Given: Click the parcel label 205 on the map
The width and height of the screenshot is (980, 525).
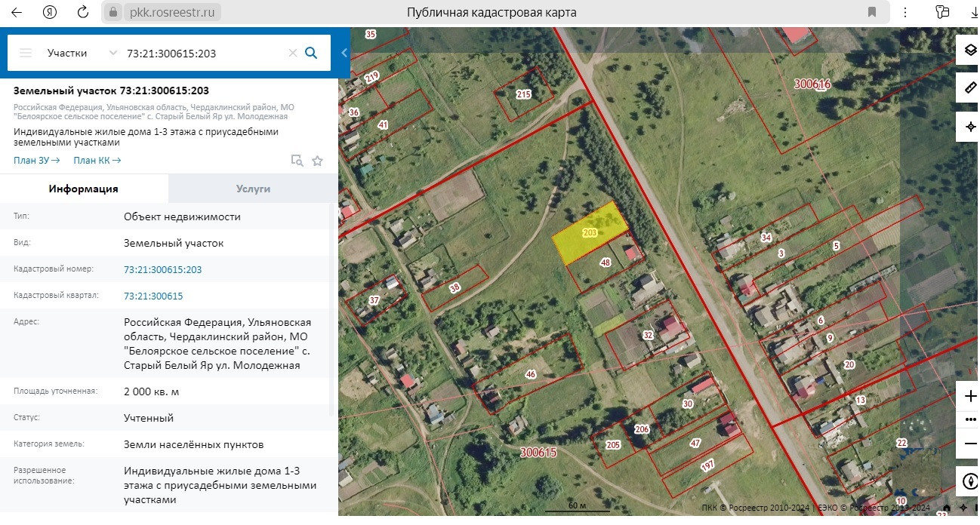Looking at the screenshot, I should coord(613,445).
